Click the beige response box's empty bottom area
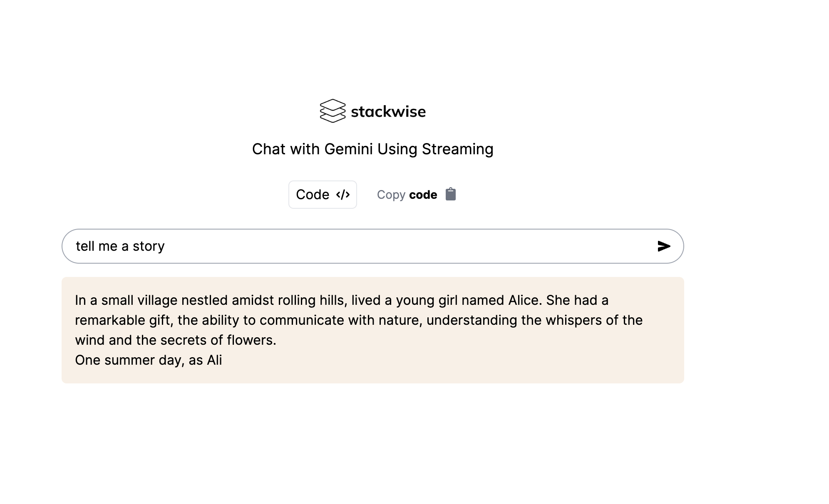 pos(372,376)
